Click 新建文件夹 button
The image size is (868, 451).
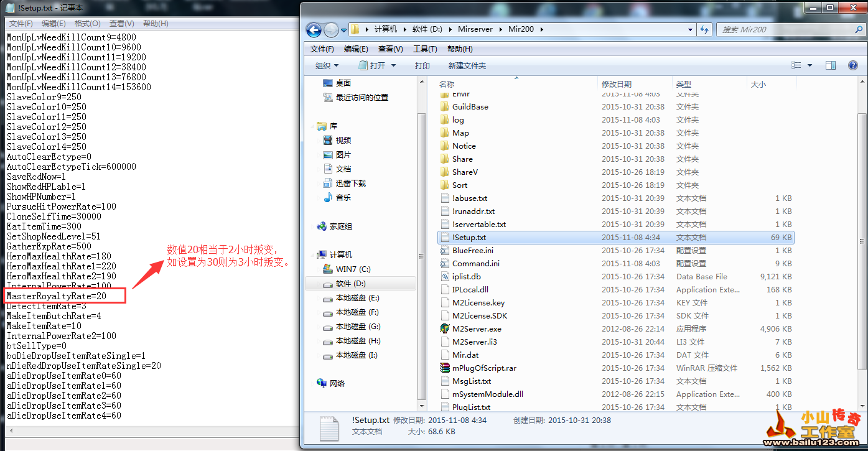pos(467,65)
